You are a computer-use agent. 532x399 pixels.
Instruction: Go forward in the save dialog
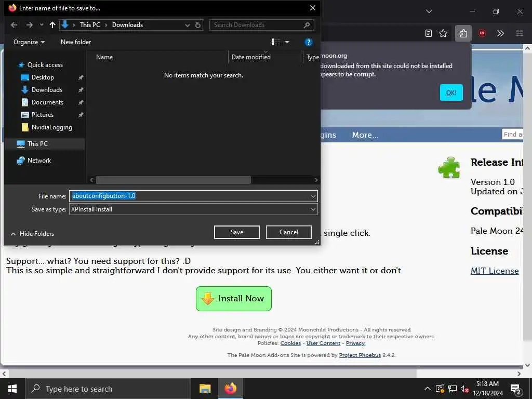point(29,25)
